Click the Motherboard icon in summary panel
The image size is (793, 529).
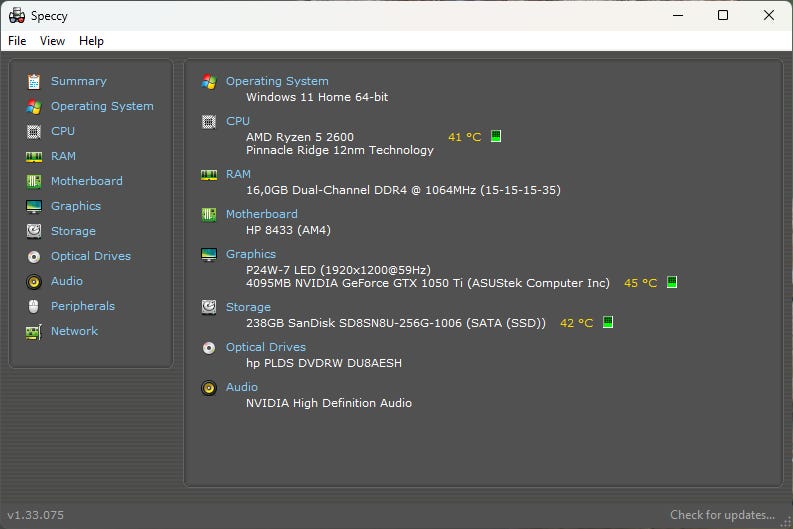[209, 214]
